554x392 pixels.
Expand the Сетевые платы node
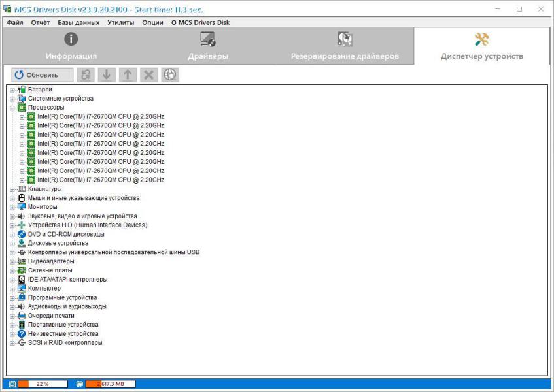pyautogui.click(x=12, y=271)
